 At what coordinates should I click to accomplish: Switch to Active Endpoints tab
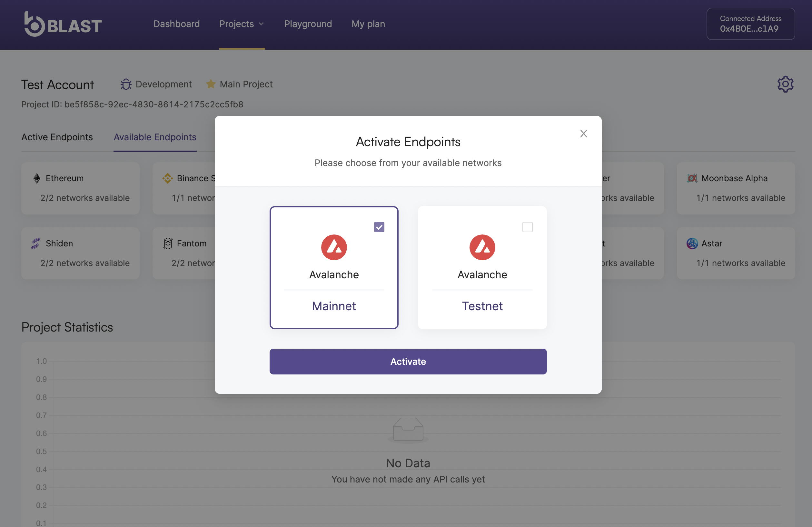[x=57, y=137]
